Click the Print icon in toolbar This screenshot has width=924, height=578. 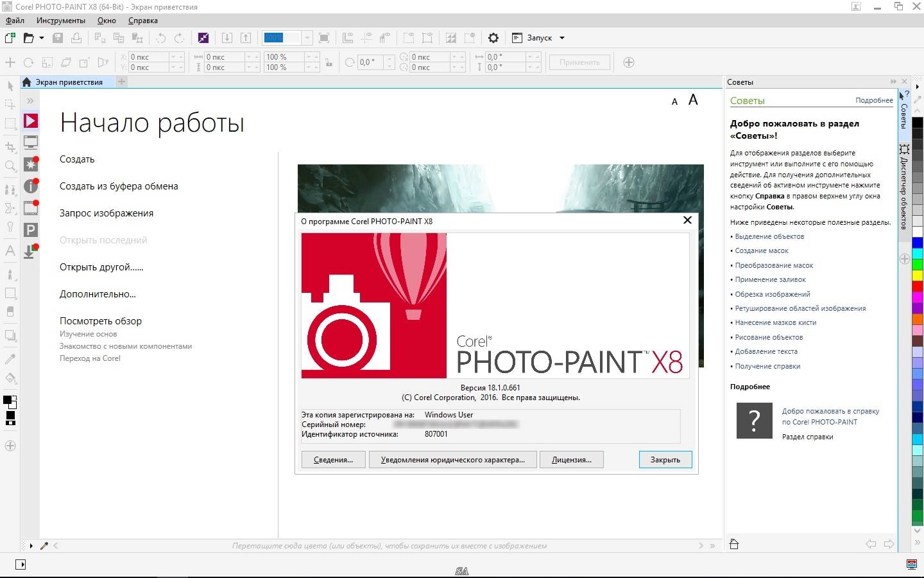click(76, 38)
